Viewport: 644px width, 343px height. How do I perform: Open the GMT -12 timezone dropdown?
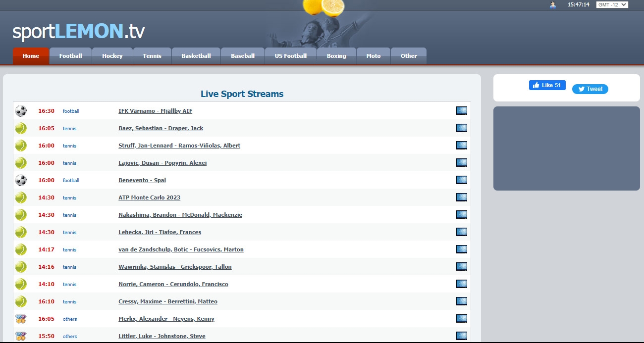(x=612, y=4)
